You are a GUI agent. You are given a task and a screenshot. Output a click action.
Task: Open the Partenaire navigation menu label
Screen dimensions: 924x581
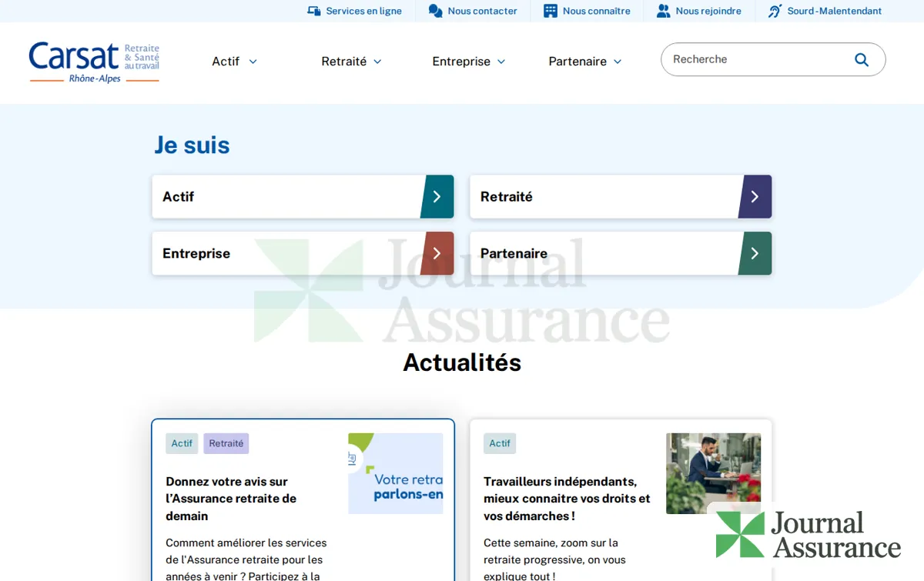click(x=577, y=62)
